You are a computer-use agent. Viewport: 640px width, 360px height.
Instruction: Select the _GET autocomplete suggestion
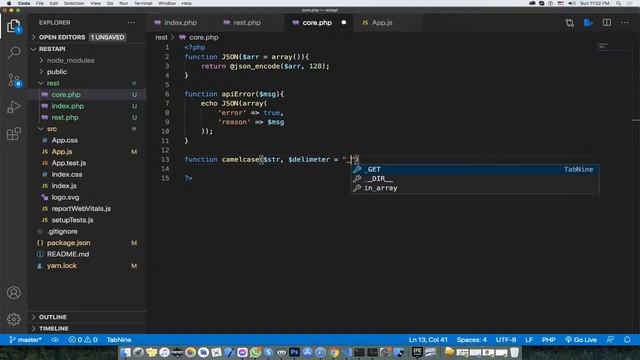(x=476, y=169)
